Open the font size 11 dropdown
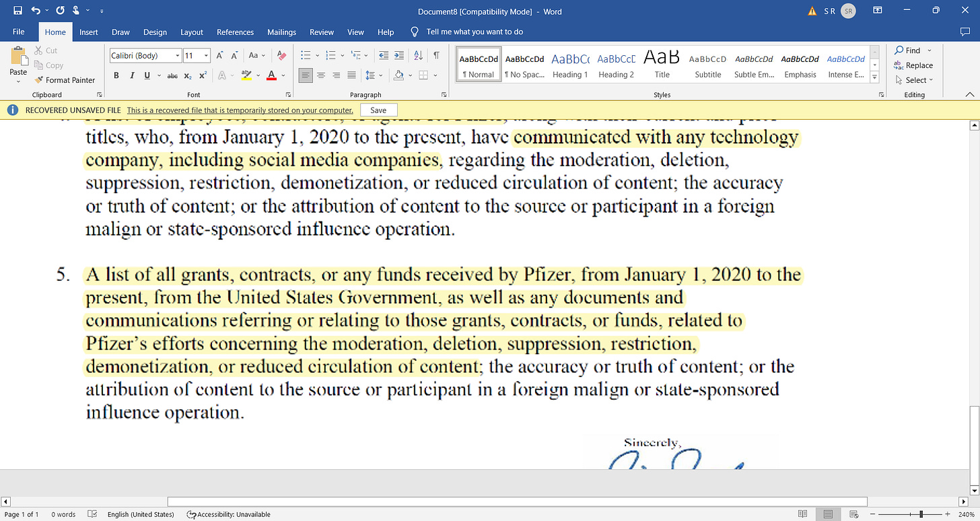The image size is (980, 521). (x=206, y=56)
